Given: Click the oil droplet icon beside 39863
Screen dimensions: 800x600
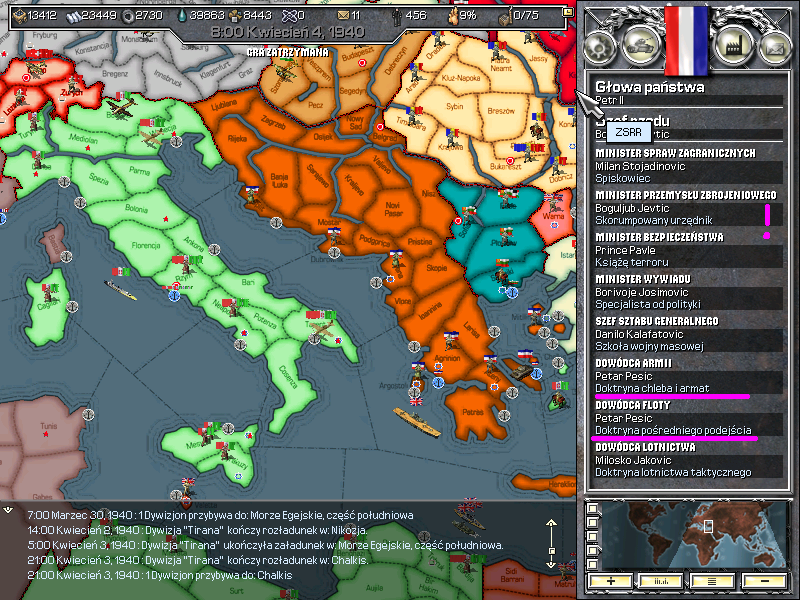Looking at the screenshot, I should click(182, 16).
